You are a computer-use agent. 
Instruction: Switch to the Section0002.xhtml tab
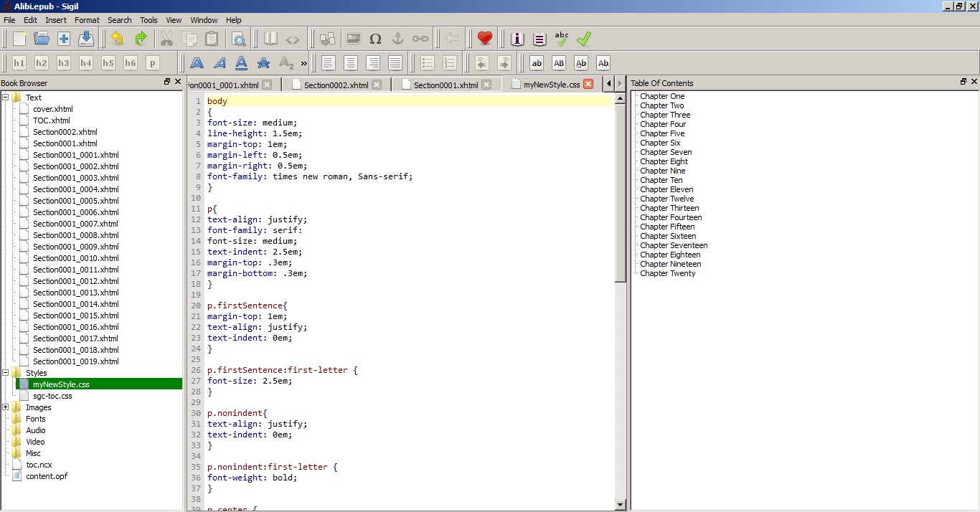[x=336, y=85]
